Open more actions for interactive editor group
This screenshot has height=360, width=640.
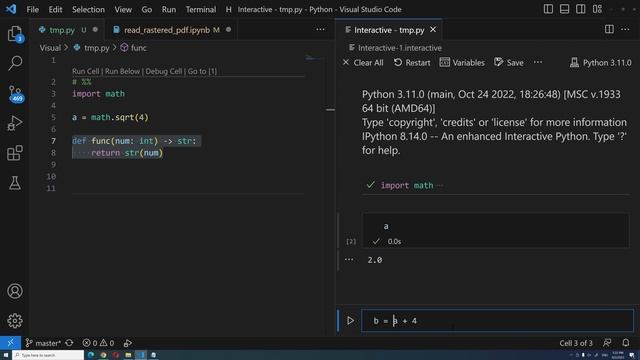coord(625,29)
